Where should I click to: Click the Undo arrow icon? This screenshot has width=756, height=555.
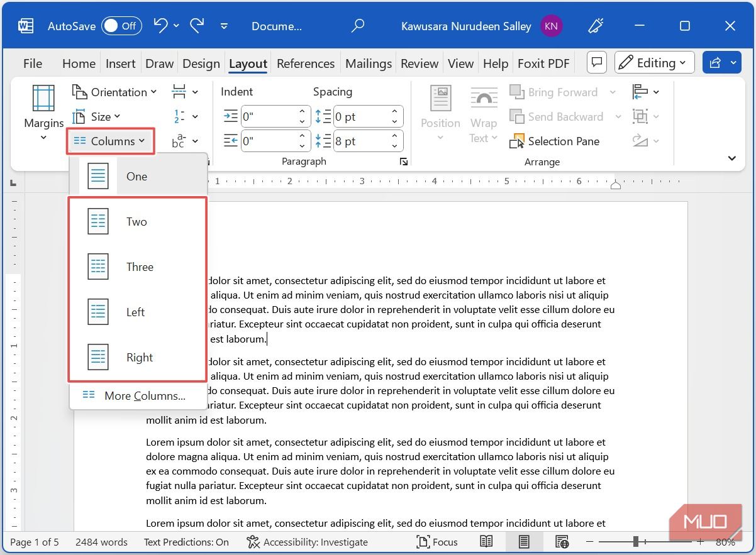(160, 26)
